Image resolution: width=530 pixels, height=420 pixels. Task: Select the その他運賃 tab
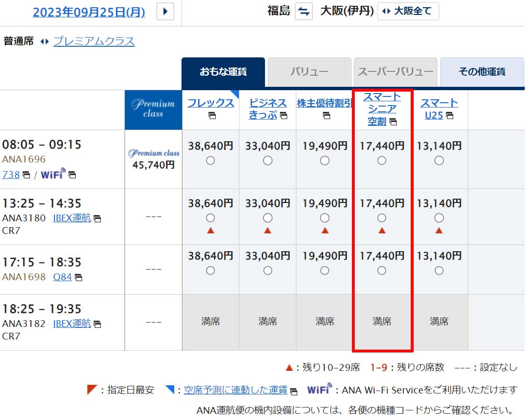point(482,72)
